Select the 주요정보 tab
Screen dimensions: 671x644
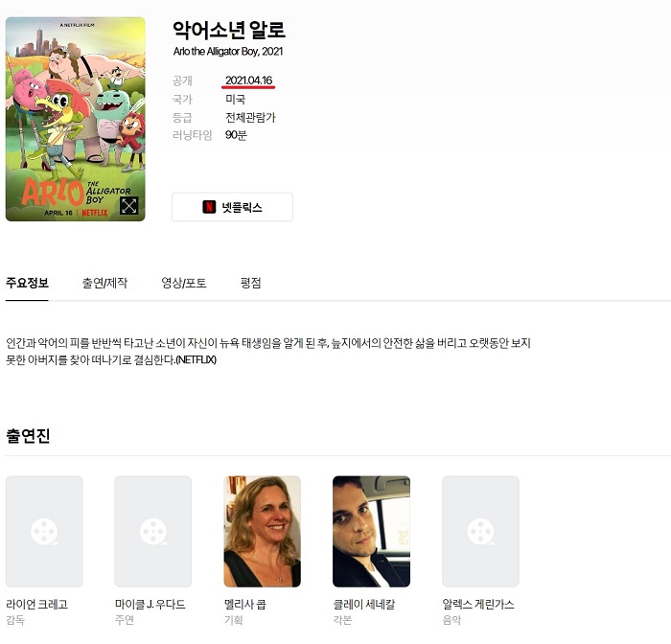[27, 283]
